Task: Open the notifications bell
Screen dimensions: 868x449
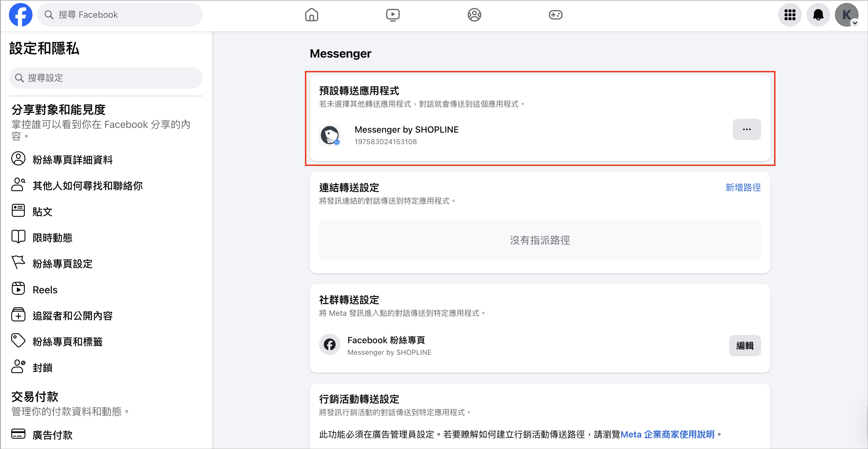Action: pos(818,15)
